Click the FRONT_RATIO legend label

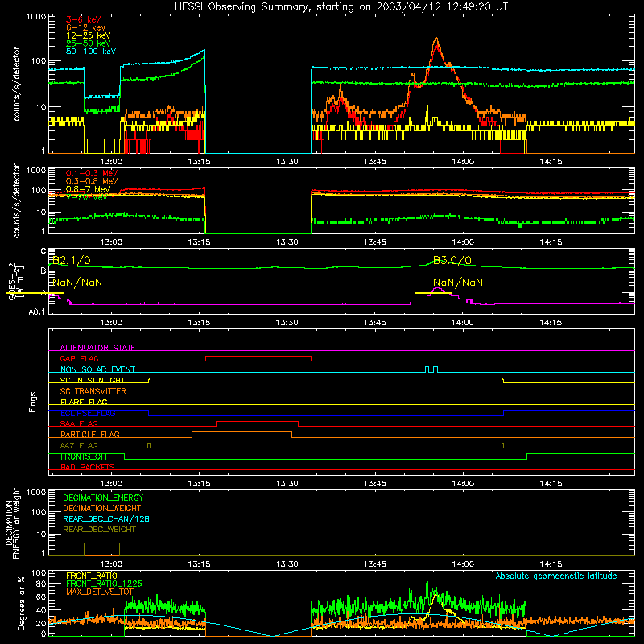click(91, 576)
